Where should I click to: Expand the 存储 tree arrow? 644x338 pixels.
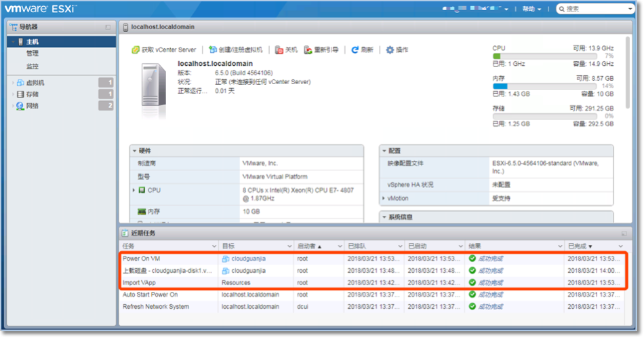click(x=13, y=94)
